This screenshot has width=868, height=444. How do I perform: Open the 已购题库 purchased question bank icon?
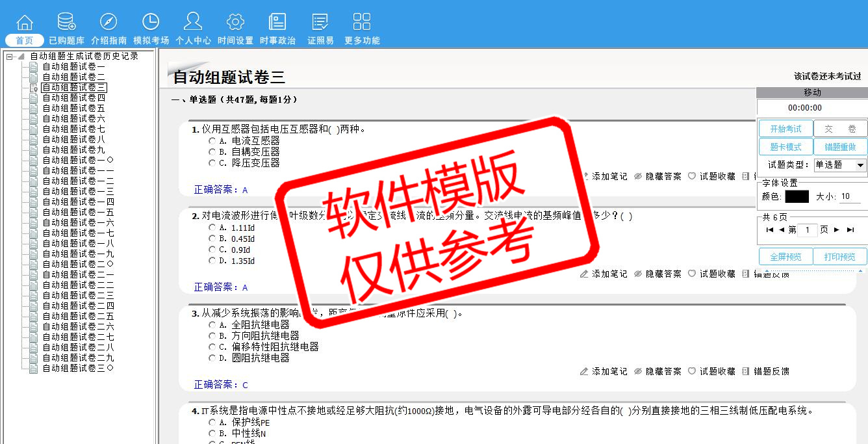(66, 22)
